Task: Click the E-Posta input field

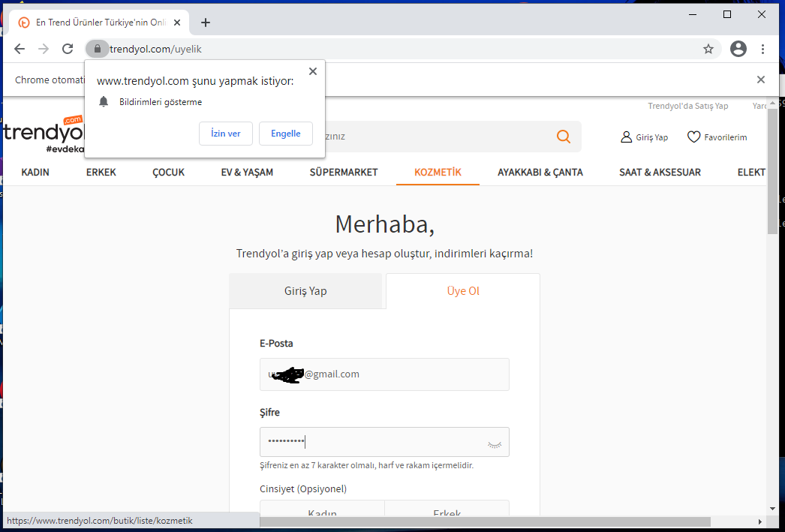Action: click(x=384, y=374)
